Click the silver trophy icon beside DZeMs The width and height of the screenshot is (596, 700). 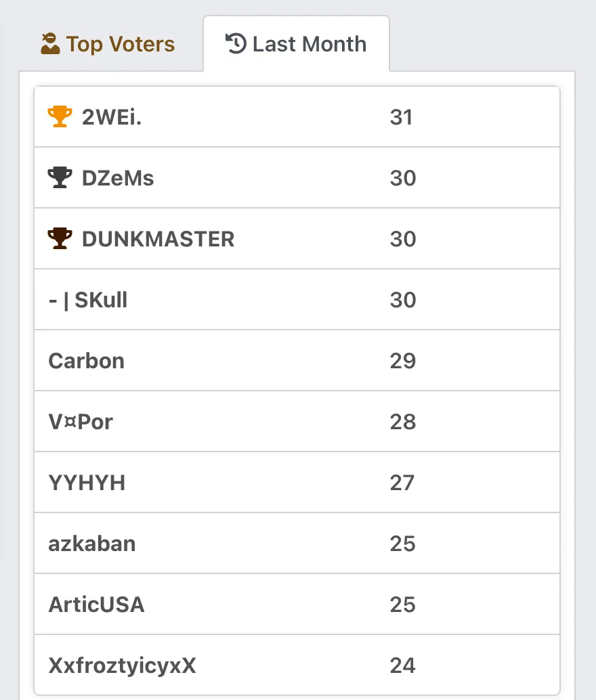click(x=60, y=177)
